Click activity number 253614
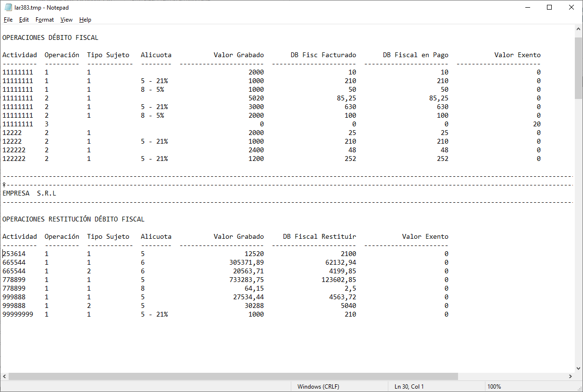The width and height of the screenshot is (583, 392). click(14, 254)
